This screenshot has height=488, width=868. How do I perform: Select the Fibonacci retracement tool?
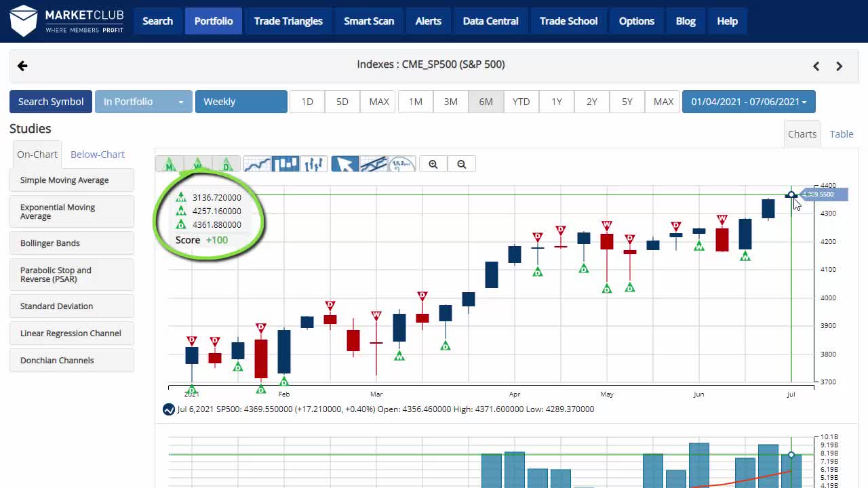point(401,164)
